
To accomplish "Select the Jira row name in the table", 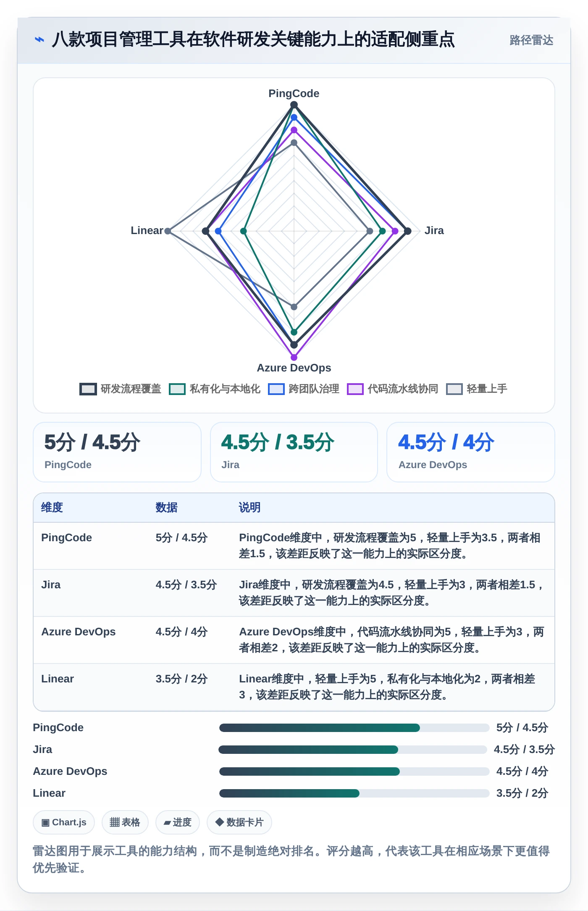I will (x=51, y=585).
